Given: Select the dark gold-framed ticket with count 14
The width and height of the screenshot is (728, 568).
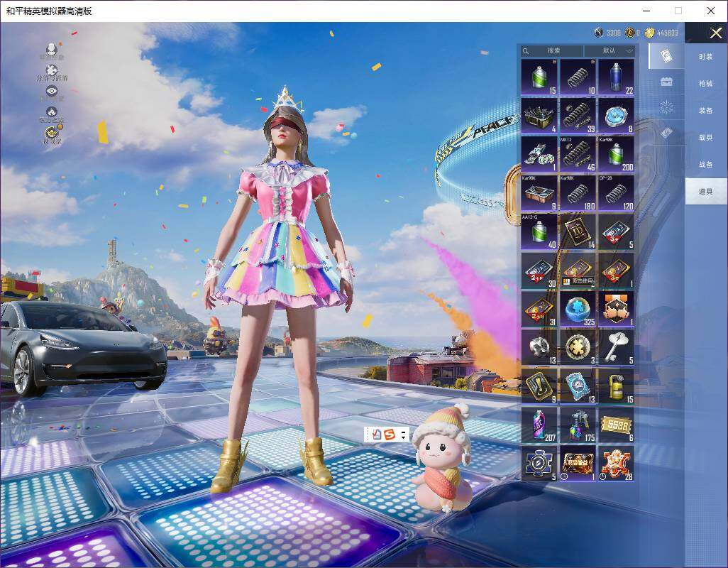Looking at the screenshot, I should pos(578,231).
